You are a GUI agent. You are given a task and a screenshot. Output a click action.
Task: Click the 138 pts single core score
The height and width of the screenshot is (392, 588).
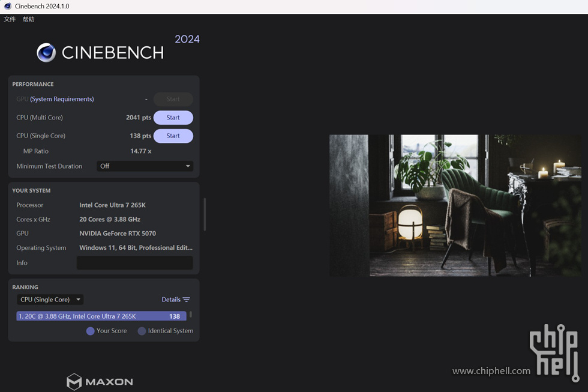(x=140, y=136)
